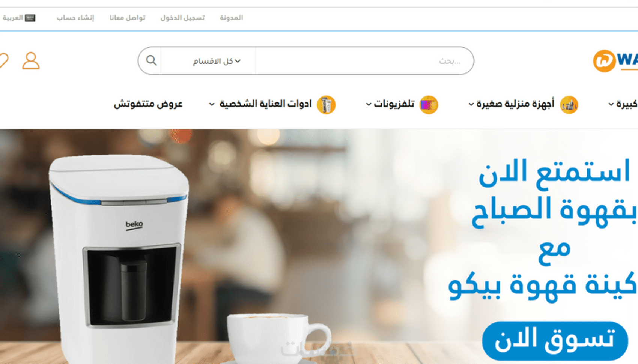Open the عروض متتفوتش menu item
Screen dimensions: 638x364
tap(148, 104)
